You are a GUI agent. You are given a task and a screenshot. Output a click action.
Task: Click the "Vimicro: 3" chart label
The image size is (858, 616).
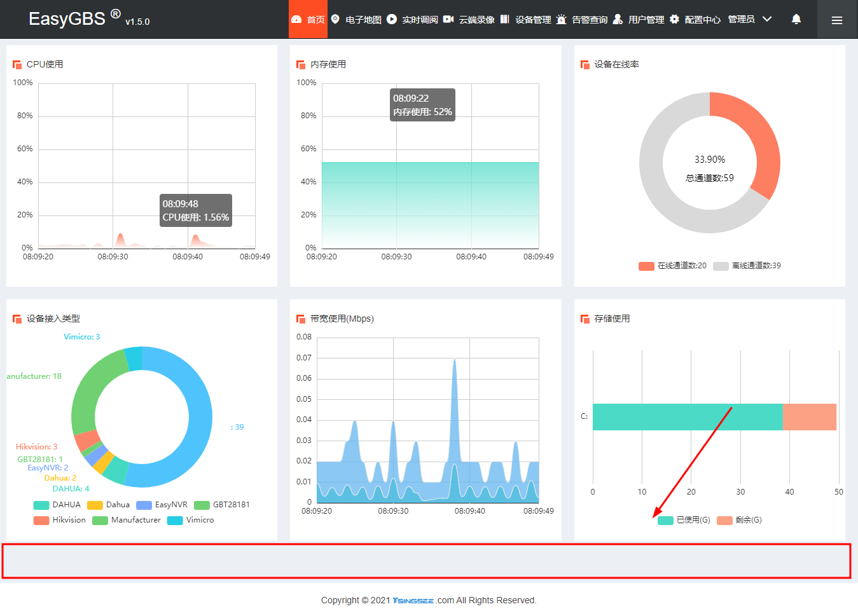pyautogui.click(x=82, y=337)
